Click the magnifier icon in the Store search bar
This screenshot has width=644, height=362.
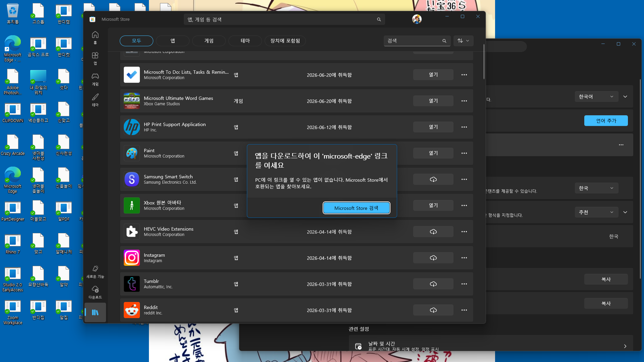click(379, 19)
